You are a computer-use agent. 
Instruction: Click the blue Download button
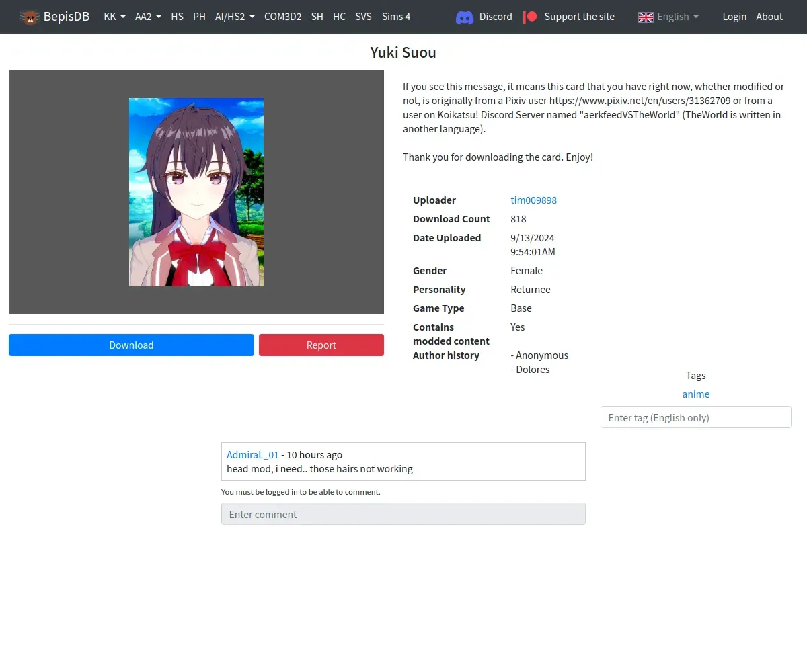click(131, 345)
